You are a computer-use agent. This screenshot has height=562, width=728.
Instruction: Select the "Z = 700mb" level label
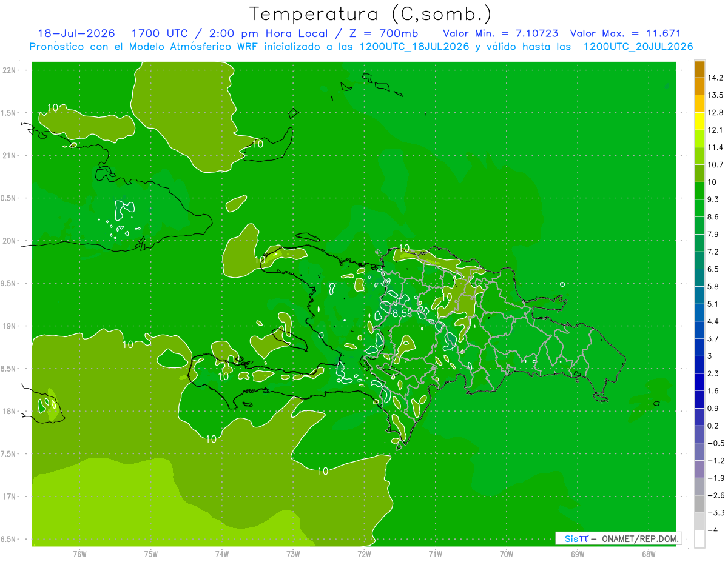tap(383, 33)
